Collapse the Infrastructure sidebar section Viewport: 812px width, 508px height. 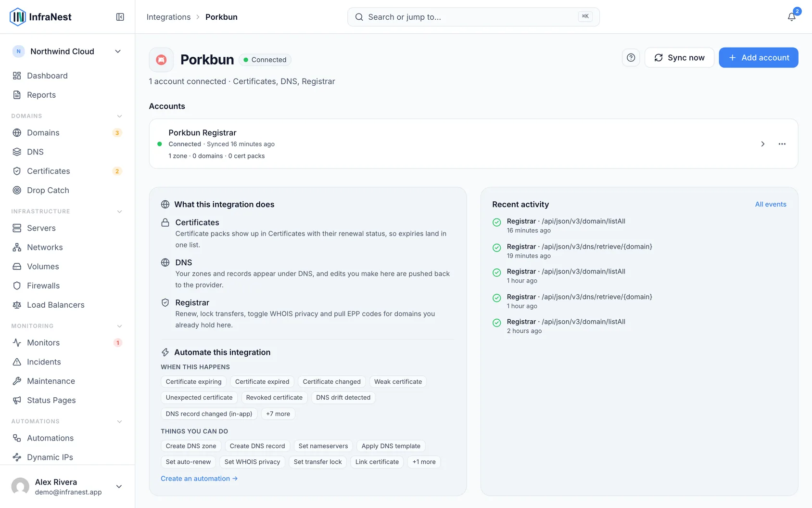[x=119, y=211]
